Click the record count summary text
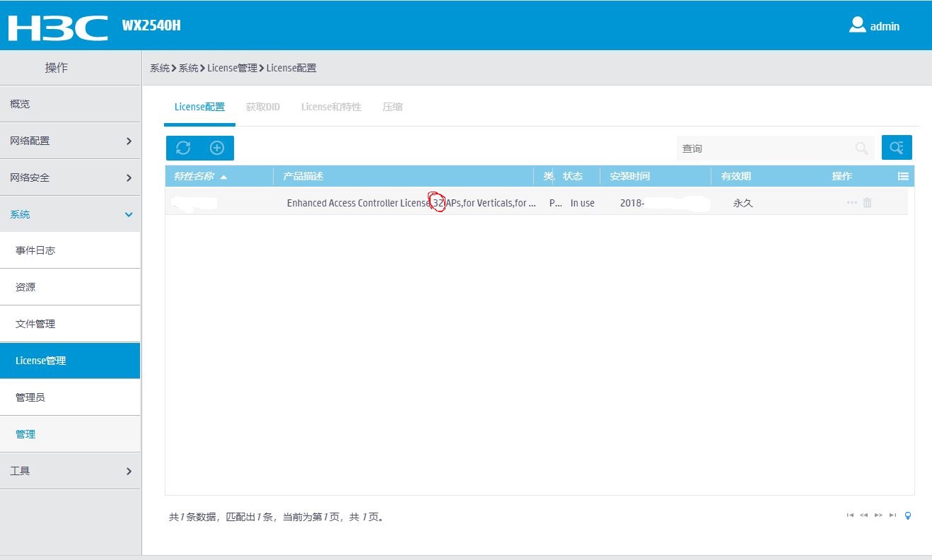Image resolution: width=932 pixels, height=560 pixels. point(276,517)
